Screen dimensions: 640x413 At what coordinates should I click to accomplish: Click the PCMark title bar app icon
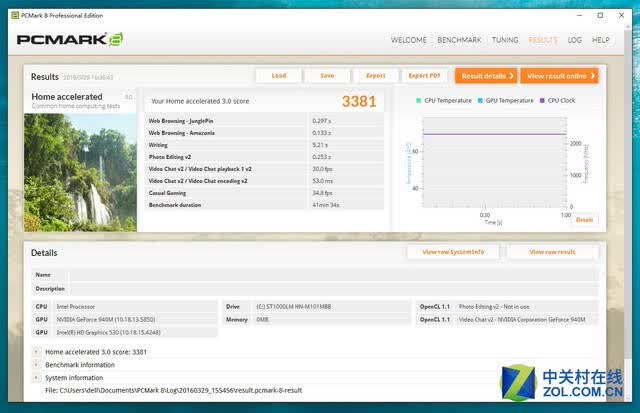15,16
